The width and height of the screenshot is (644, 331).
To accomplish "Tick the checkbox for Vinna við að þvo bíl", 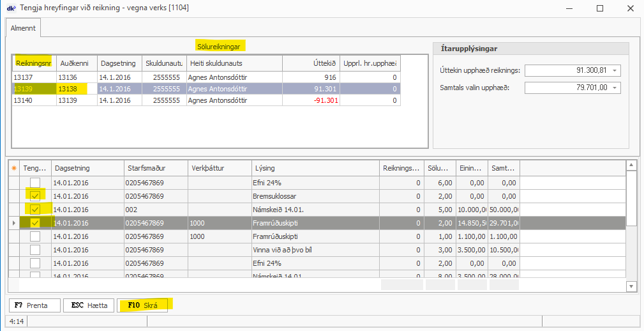I will click(36, 250).
